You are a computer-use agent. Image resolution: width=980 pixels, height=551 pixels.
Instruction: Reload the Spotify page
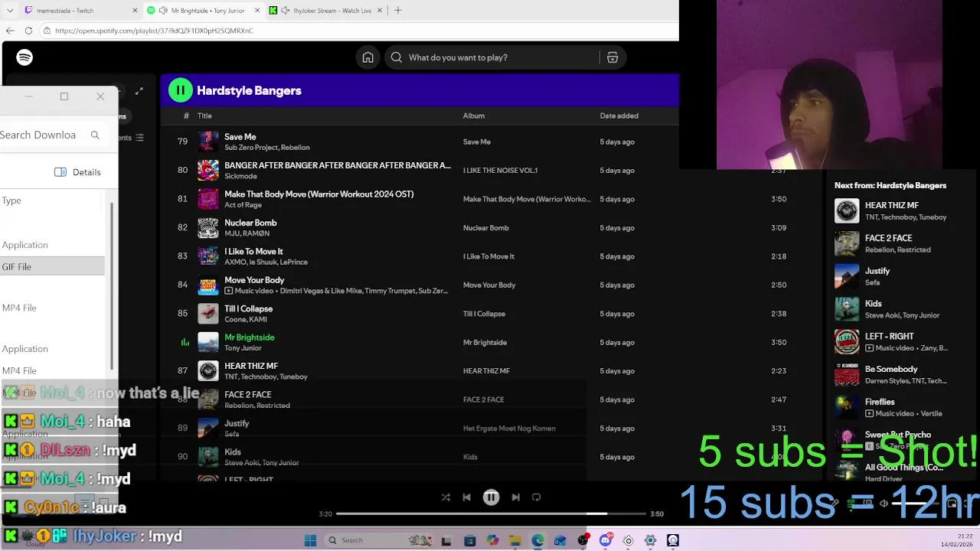pyautogui.click(x=28, y=31)
